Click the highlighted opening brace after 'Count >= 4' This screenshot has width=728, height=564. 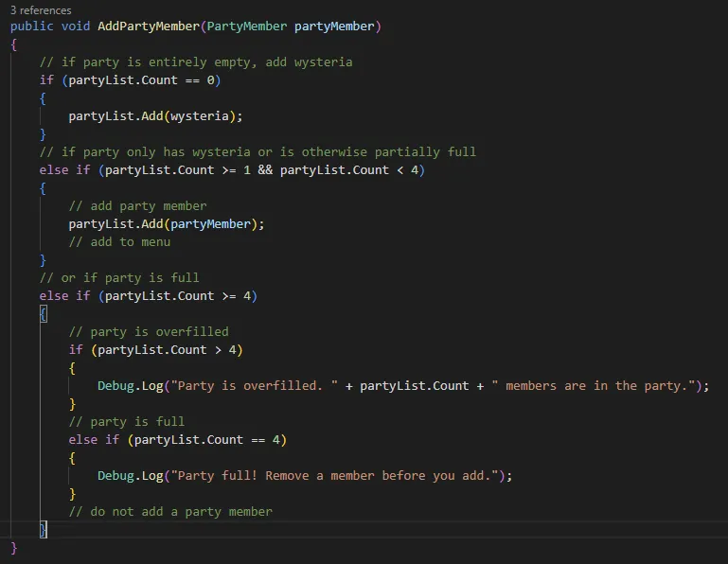[x=44, y=314]
